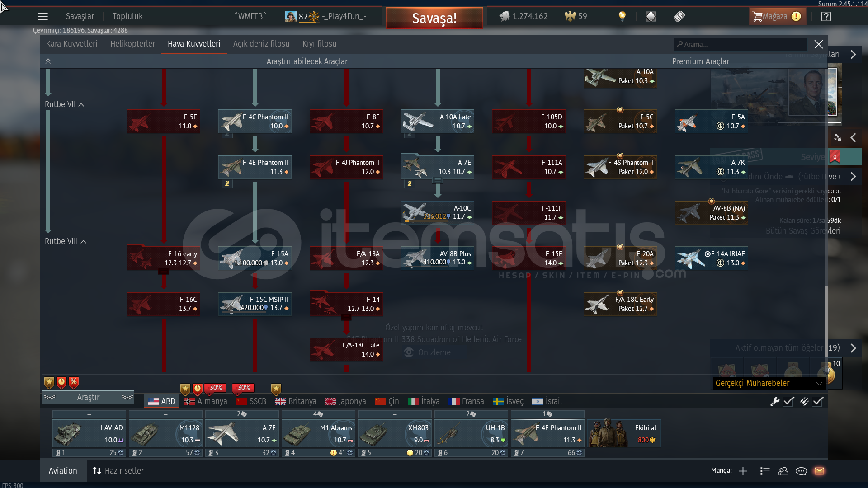This screenshot has height=488, width=868.
Task: Open the Gerçekçi Muharebeler mode dropdown
Action: [769, 383]
